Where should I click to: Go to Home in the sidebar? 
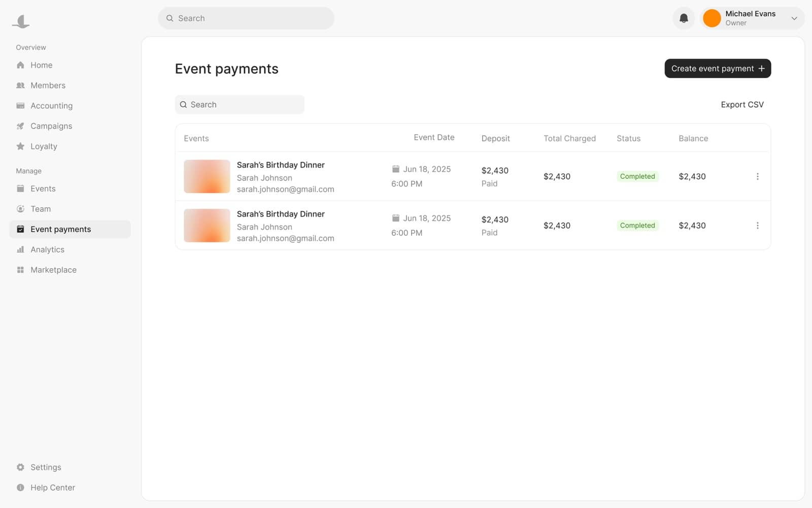point(70,65)
